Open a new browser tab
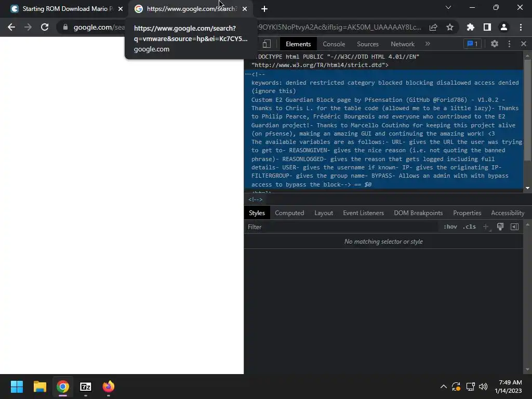Screen dimensions: 532x399 [264, 9]
